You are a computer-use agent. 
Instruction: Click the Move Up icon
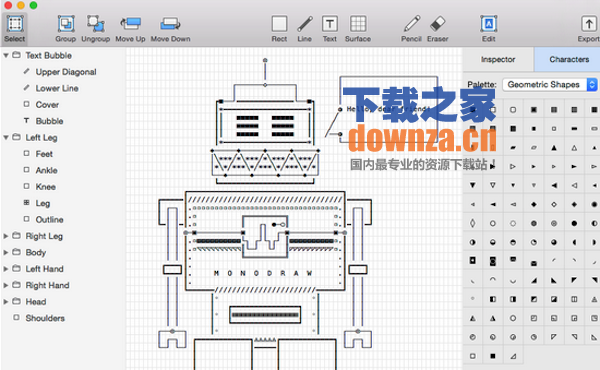pos(130,29)
